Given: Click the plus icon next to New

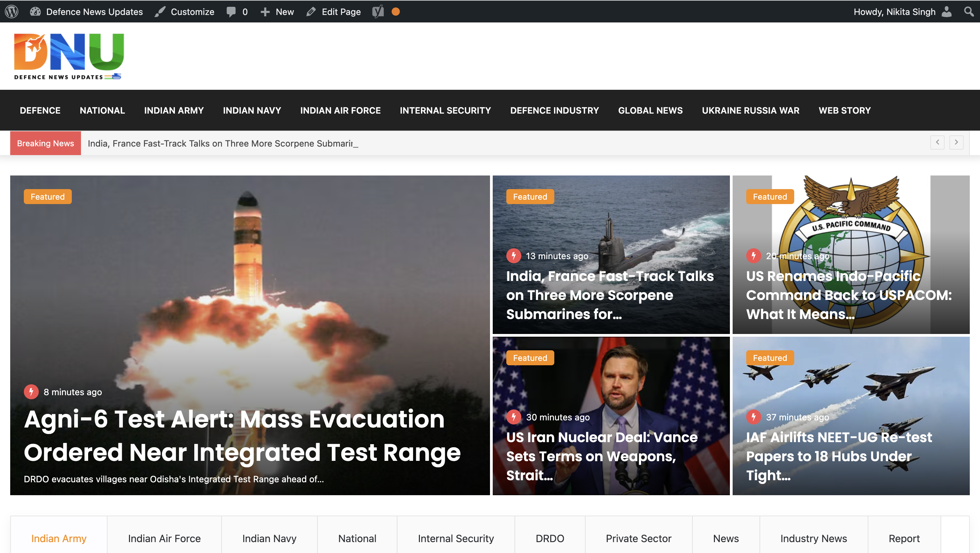Looking at the screenshot, I should pos(265,12).
